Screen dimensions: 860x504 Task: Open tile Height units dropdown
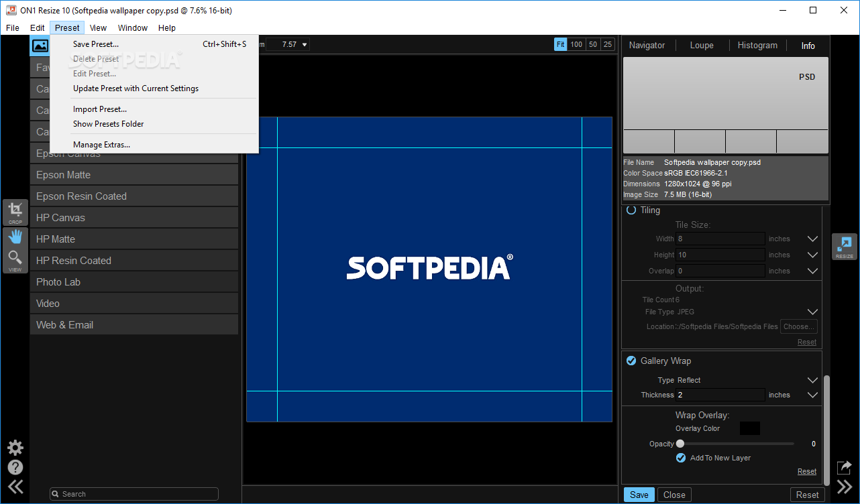point(812,255)
